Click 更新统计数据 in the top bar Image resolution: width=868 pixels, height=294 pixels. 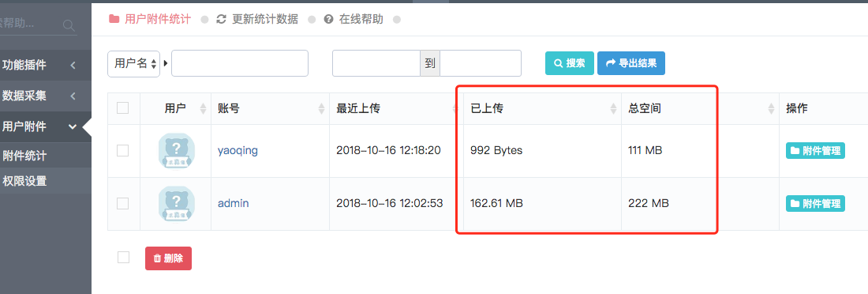pyautogui.click(x=257, y=20)
